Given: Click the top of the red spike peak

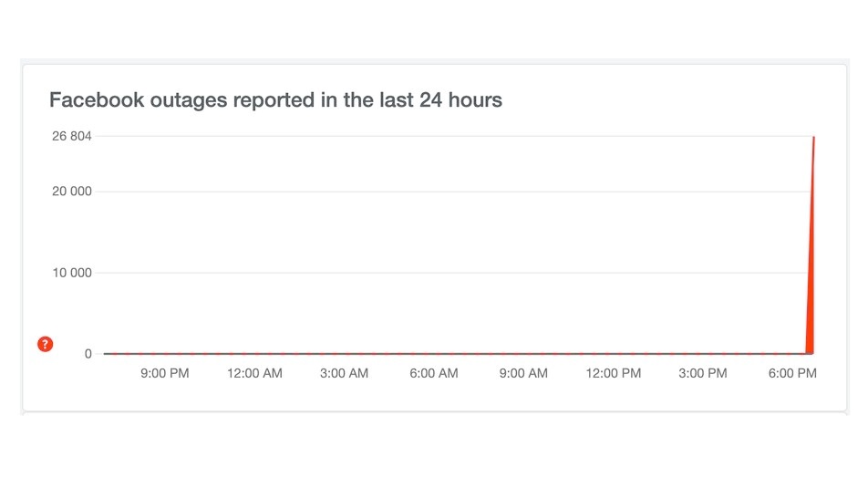Looking at the screenshot, I should pyautogui.click(x=813, y=138).
